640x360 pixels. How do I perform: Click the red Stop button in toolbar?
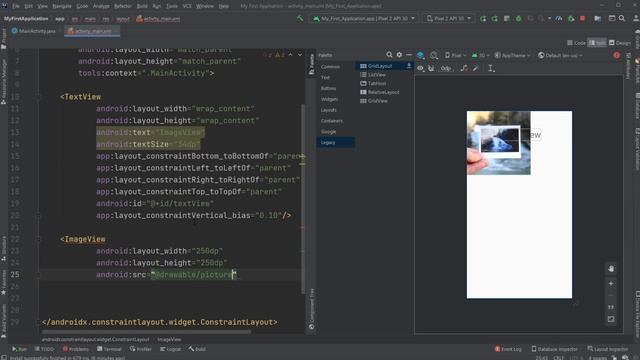(582, 18)
